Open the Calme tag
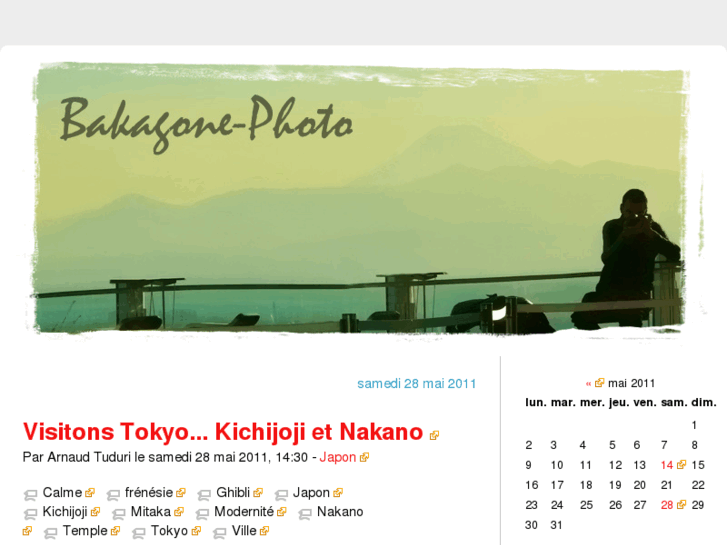This screenshot has width=727, height=545. [x=62, y=493]
